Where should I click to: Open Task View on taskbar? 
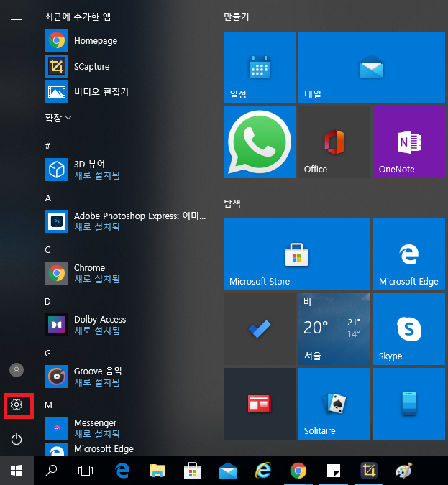click(86, 471)
